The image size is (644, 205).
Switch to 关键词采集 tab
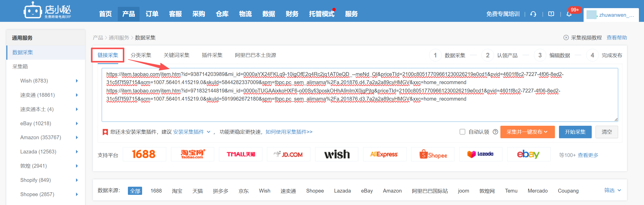click(177, 55)
